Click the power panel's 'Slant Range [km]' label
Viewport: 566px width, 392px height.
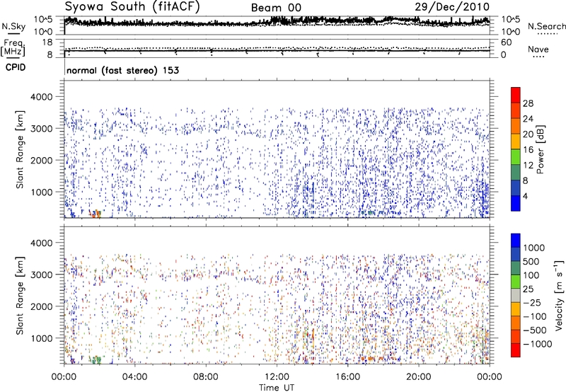pos(20,149)
